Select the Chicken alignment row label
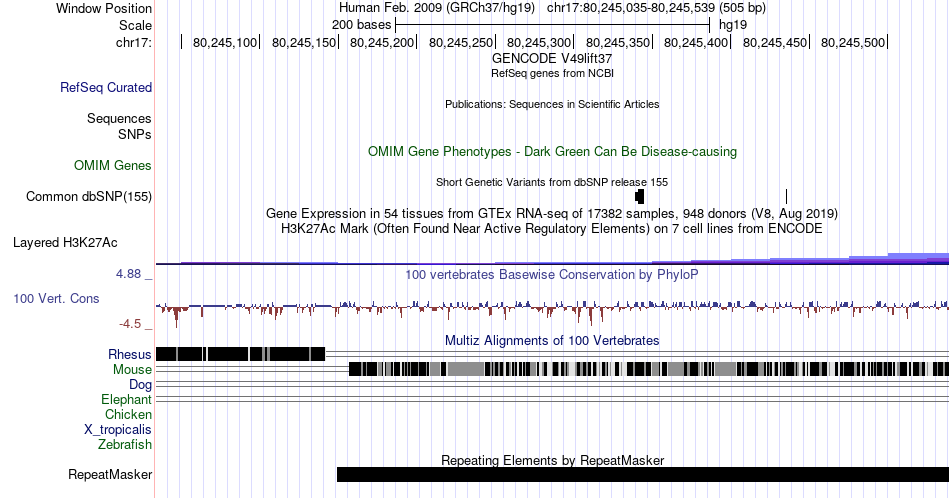Viewport: 950px width, 498px height. (128, 415)
